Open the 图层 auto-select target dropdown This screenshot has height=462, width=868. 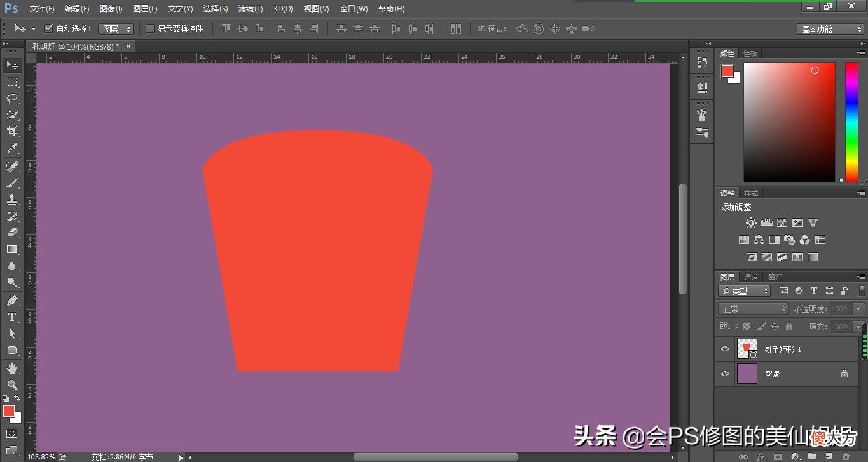point(116,29)
